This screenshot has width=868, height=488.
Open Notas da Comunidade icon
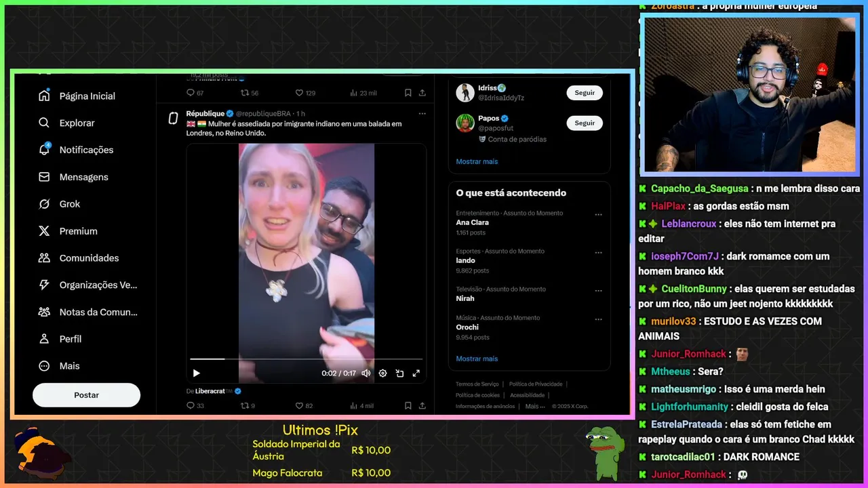tap(44, 312)
